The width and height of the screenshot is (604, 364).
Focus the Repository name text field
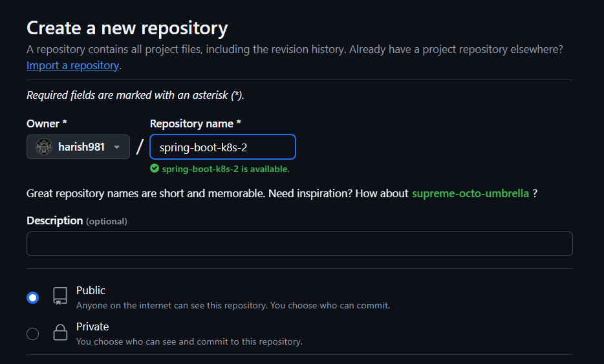click(x=222, y=147)
